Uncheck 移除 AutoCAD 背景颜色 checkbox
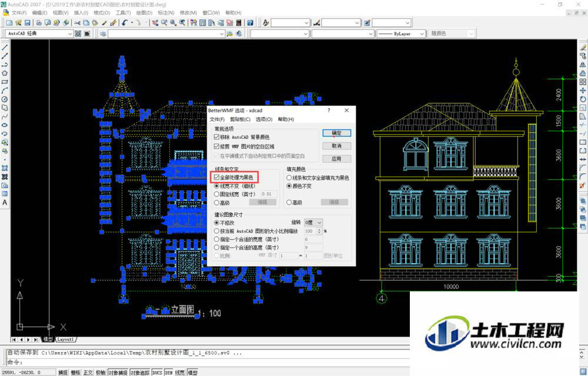Image resolution: width=588 pixels, height=376 pixels. pos(217,137)
